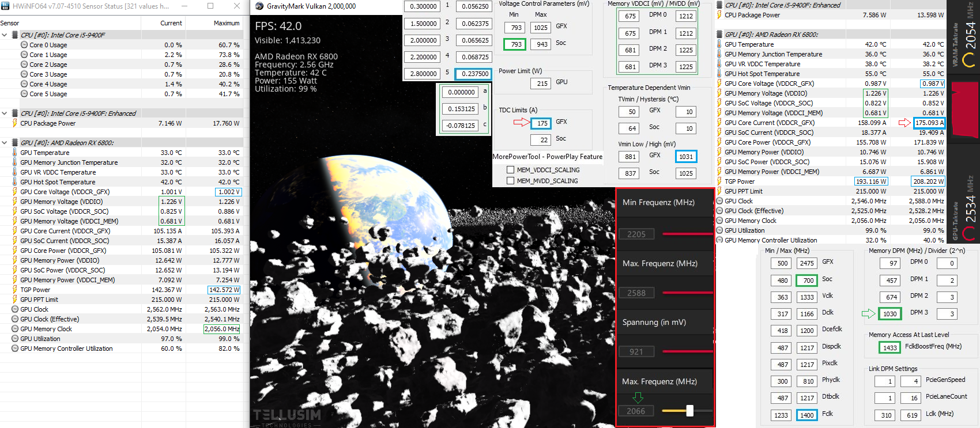Click the Spannung value field showing 921
Viewport: 980px width, 428px height.
coord(636,352)
